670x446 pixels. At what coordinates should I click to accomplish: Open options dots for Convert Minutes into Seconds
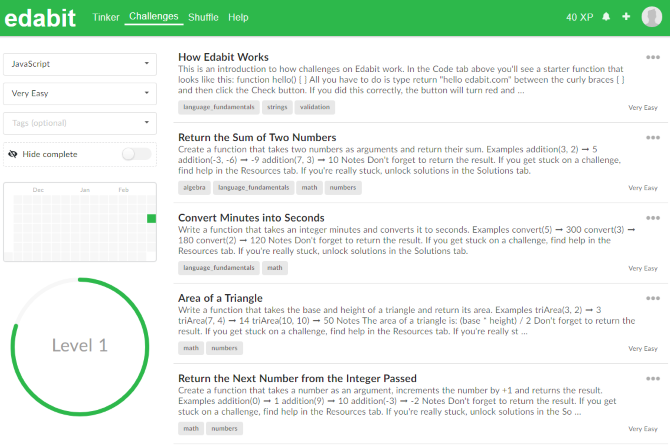(653, 218)
